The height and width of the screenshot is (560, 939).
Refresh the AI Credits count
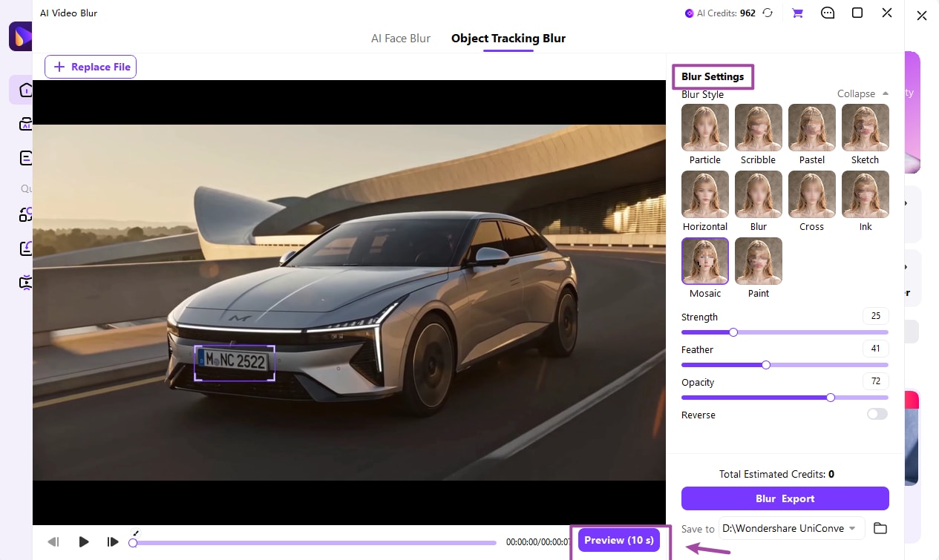[x=768, y=13]
